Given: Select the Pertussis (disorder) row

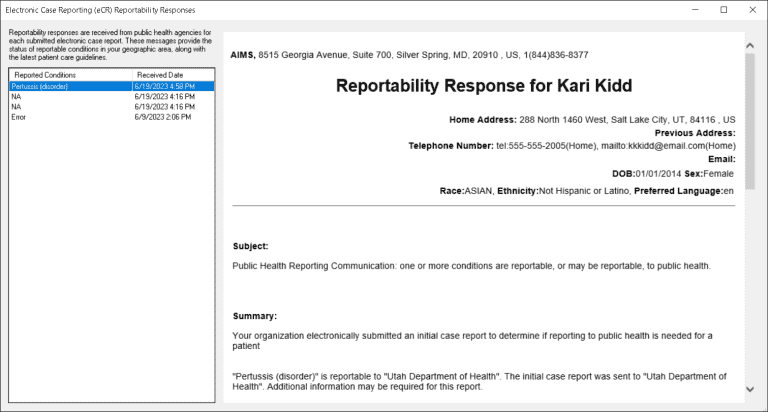Looking at the screenshot, I should click(x=112, y=86).
